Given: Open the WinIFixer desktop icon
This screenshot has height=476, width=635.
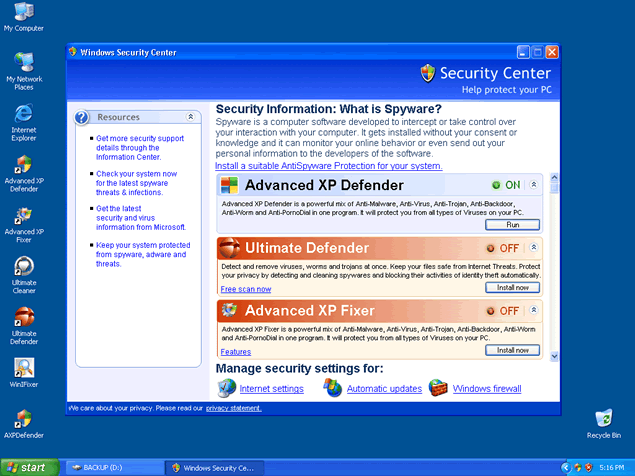Looking at the screenshot, I should tap(23, 367).
